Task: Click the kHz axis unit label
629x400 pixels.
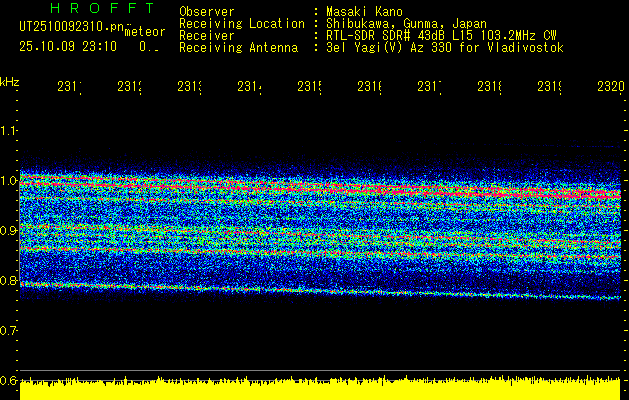Action: click(9, 82)
